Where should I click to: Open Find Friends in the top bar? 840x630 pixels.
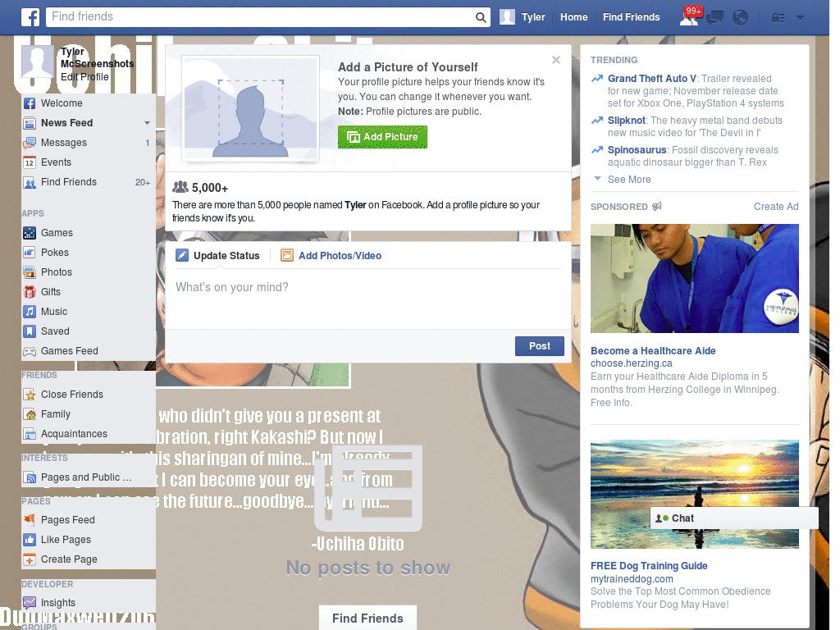point(631,17)
